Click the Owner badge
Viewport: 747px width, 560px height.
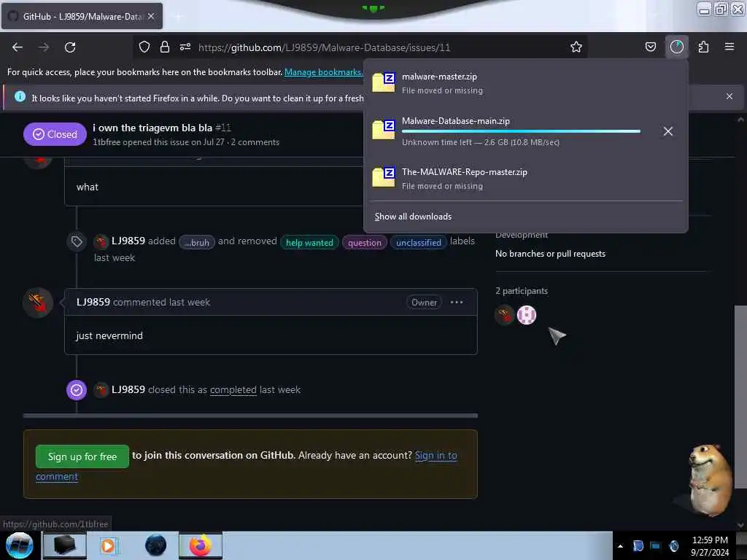424,303
